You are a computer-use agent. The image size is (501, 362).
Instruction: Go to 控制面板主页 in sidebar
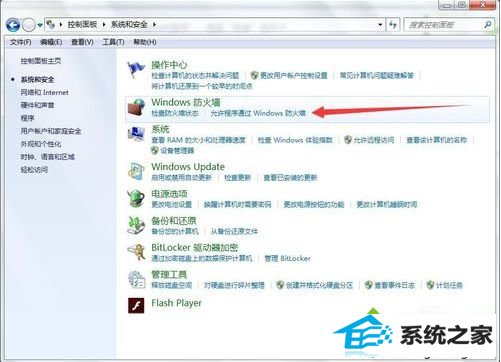41,61
